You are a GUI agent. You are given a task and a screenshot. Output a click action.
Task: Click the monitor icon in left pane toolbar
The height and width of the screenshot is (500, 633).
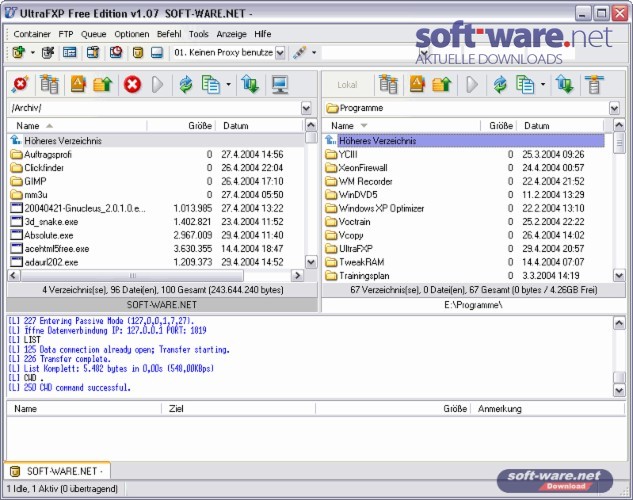click(x=280, y=84)
